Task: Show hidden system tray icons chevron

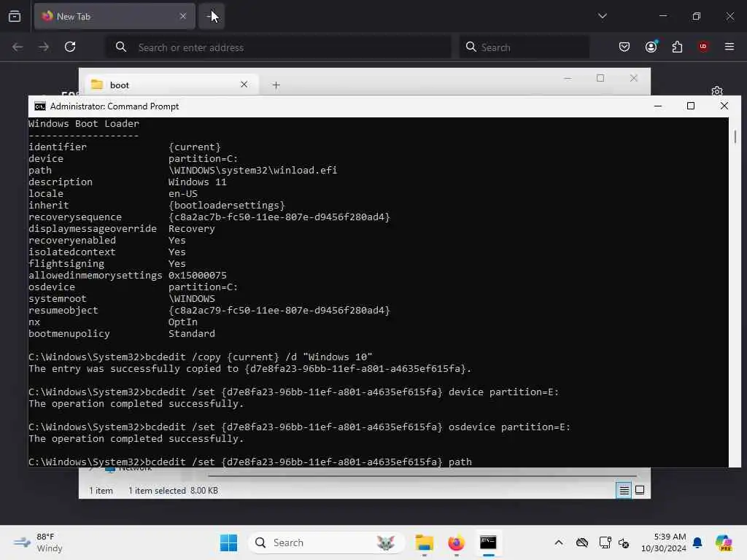Action: [559, 542]
